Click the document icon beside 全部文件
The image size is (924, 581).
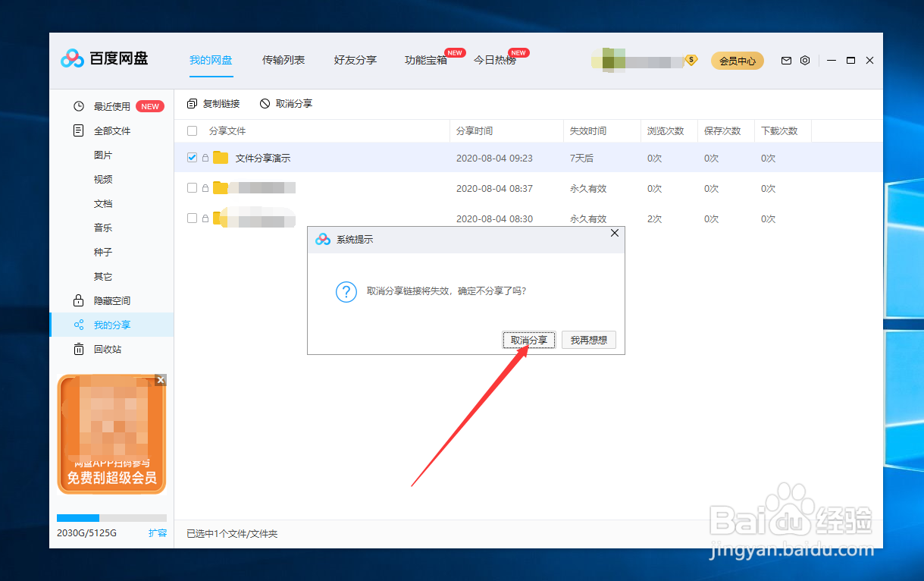click(78, 130)
